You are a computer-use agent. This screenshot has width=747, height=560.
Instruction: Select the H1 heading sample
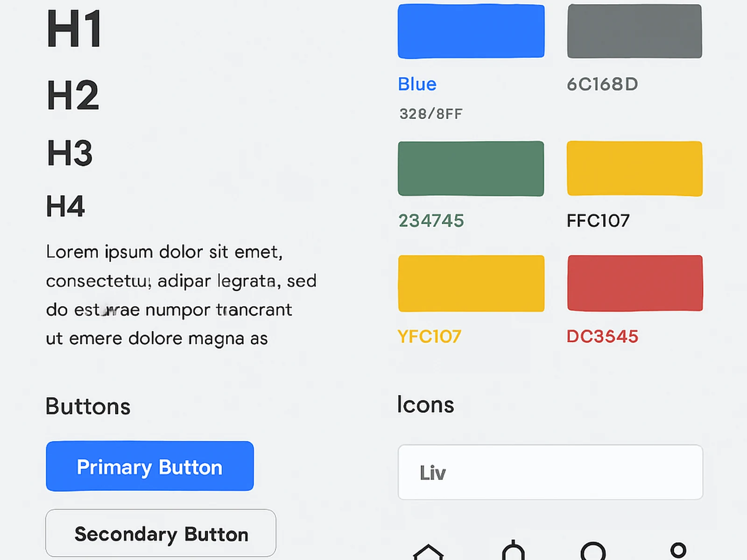point(73,29)
